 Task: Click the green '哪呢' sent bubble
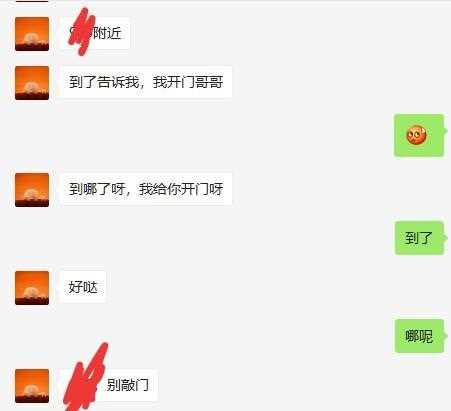click(x=419, y=336)
